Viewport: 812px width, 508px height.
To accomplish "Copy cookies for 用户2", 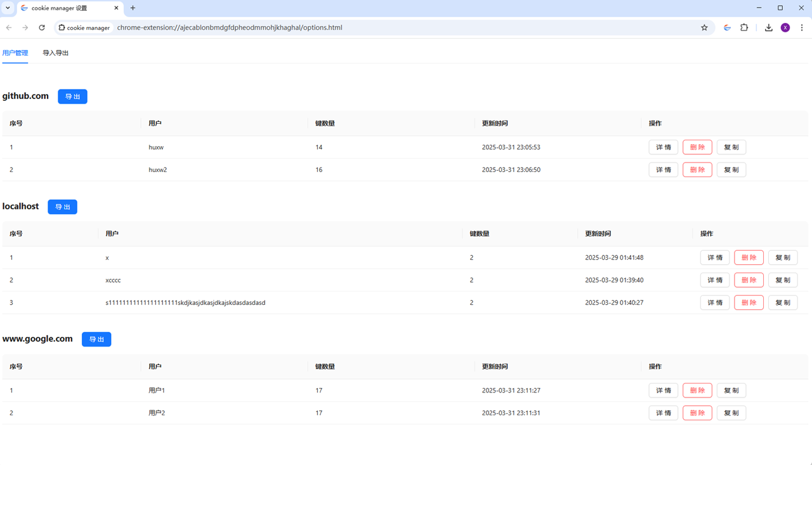I will coord(731,413).
